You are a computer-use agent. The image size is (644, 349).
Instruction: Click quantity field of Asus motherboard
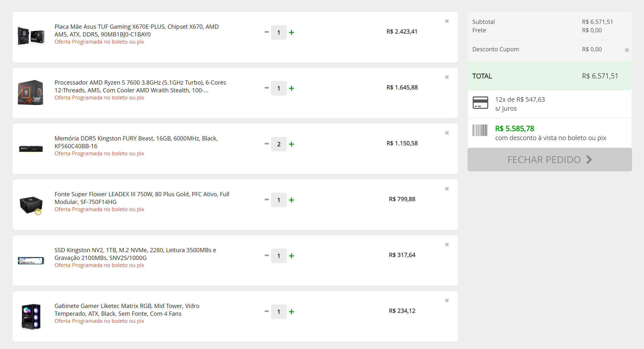[279, 32]
